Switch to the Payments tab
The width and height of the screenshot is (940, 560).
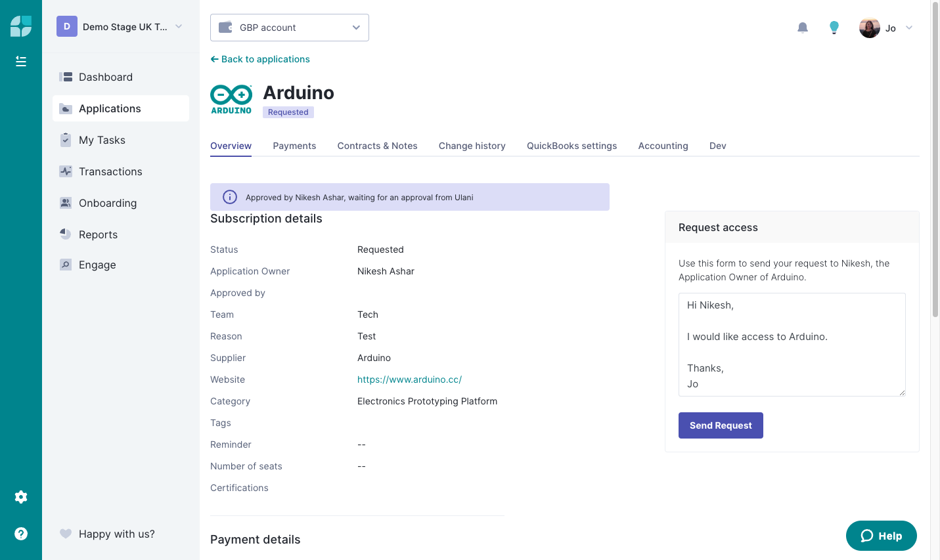(294, 146)
